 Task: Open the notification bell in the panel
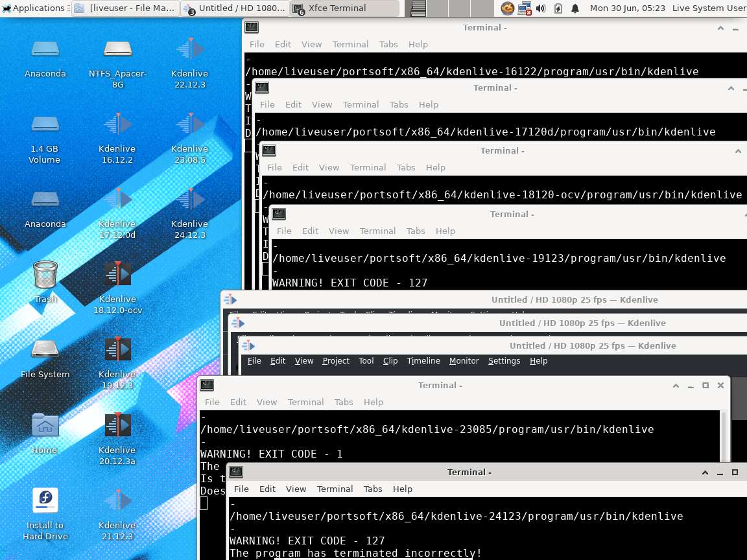click(x=575, y=8)
